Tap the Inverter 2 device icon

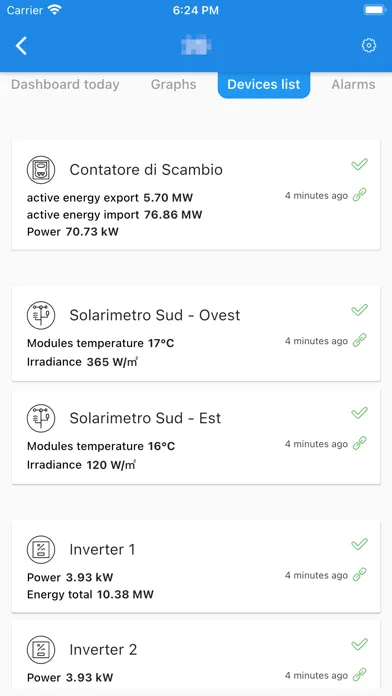point(41,650)
